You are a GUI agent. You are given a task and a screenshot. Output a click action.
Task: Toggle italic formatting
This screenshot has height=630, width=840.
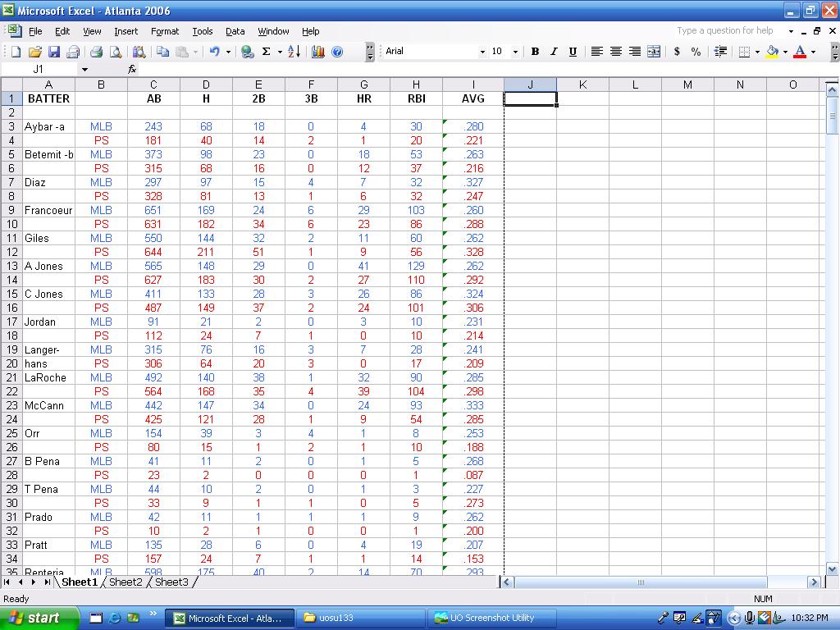click(554, 52)
